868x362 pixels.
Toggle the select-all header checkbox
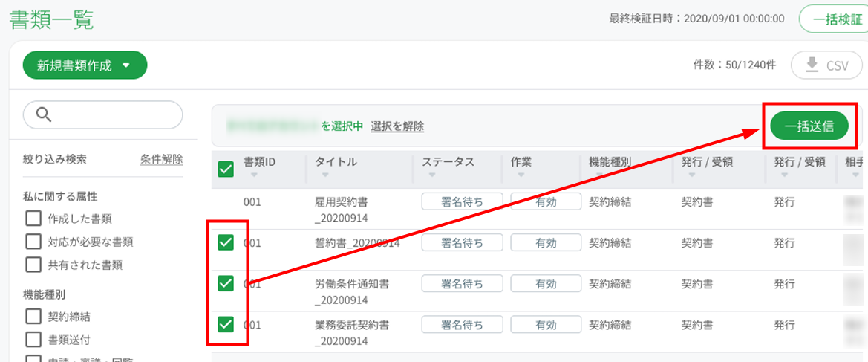[x=225, y=169]
